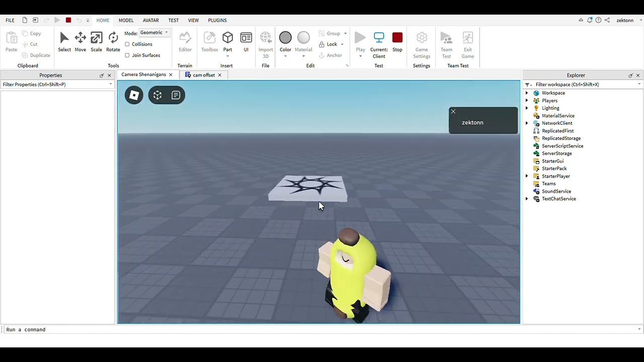
Task: Open the chat icon in viewport top bar
Action: 176,95
